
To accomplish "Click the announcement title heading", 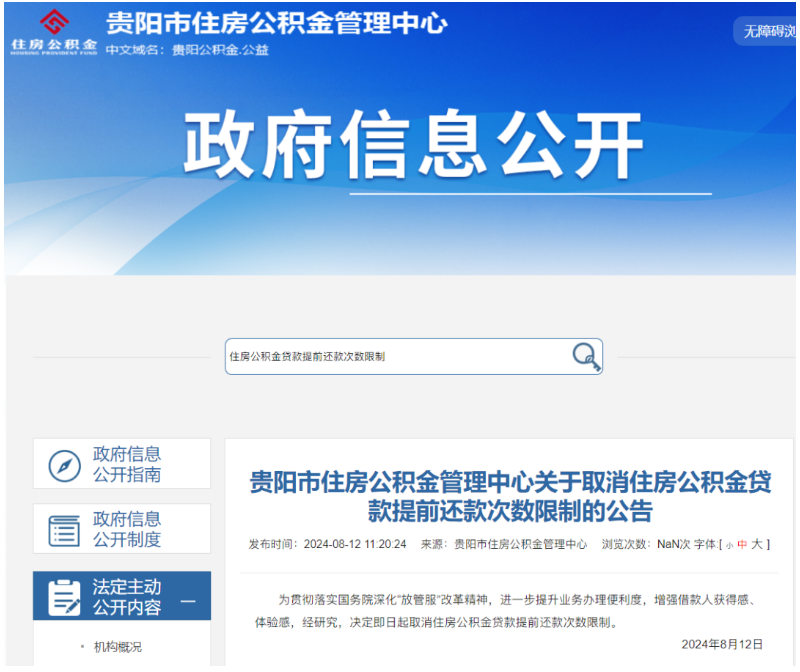I will pos(510,496).
